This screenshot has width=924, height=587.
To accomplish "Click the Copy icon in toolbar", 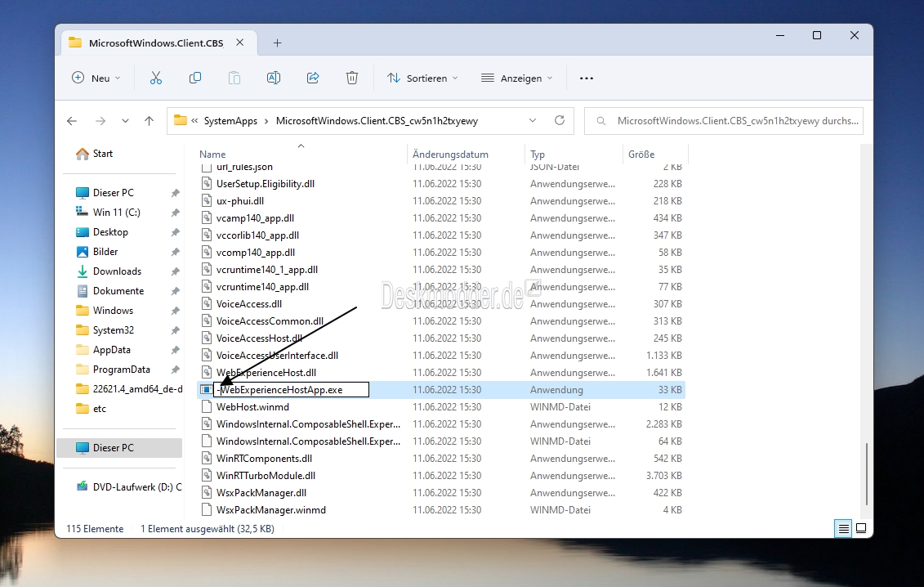I will [x=195, y=78].
